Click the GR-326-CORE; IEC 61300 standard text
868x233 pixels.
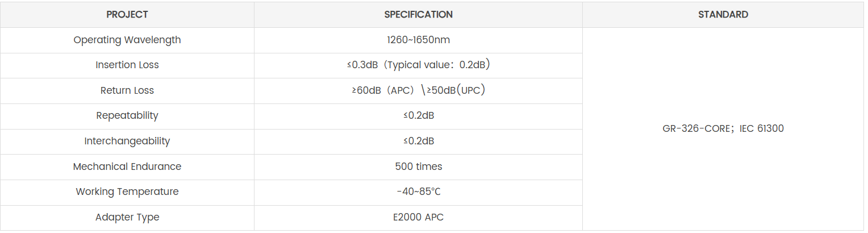(x=723, y=128)
